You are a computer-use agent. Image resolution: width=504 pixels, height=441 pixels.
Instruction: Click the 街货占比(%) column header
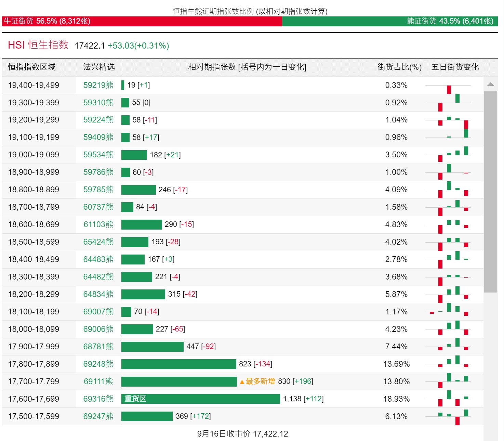point(399,67)
